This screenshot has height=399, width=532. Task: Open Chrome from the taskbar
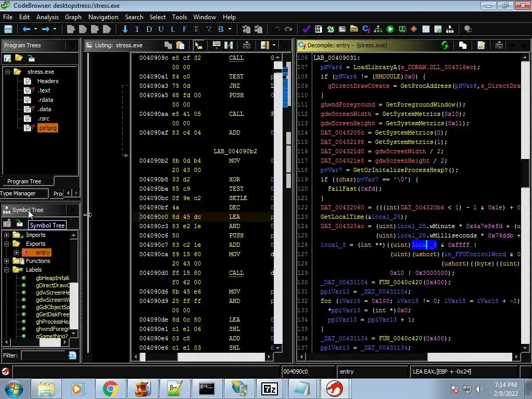pyautogui.click(x=111, y=389)
